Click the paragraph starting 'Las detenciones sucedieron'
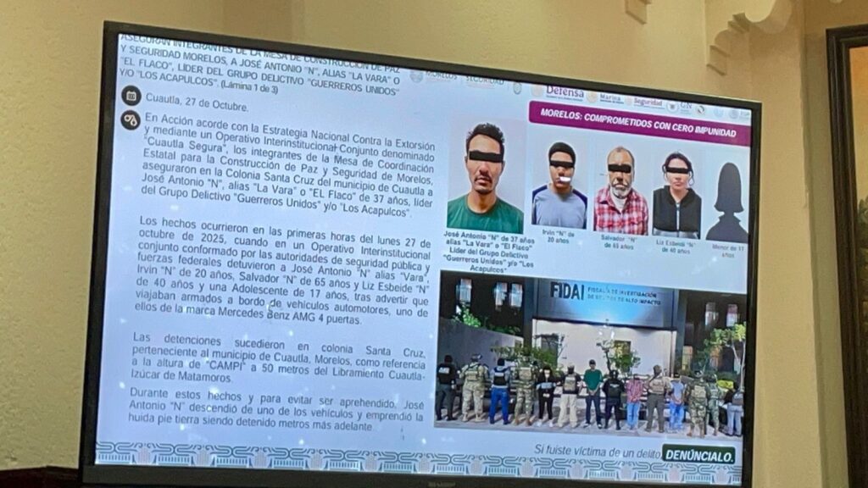 (275, 357)
